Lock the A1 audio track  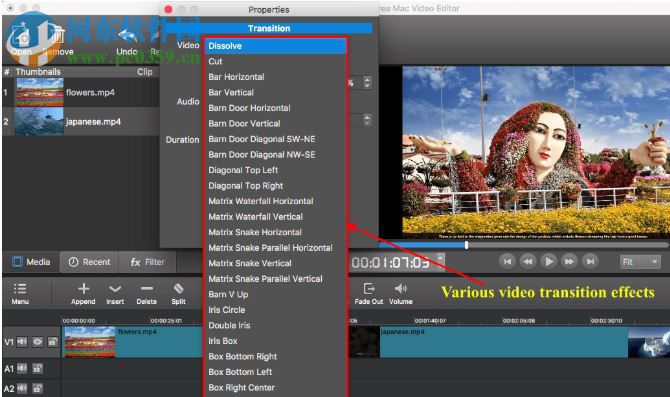38,368
